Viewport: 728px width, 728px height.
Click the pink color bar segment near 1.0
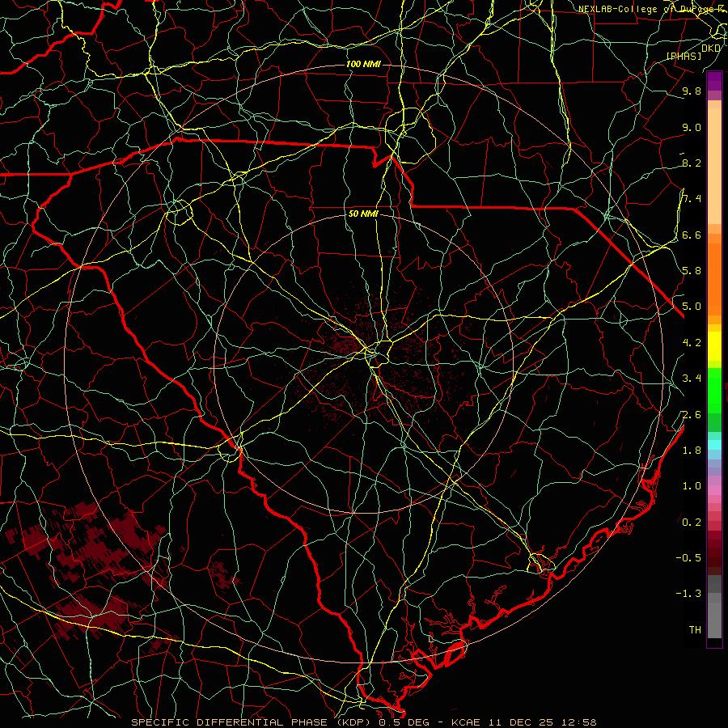coord(714,490)
